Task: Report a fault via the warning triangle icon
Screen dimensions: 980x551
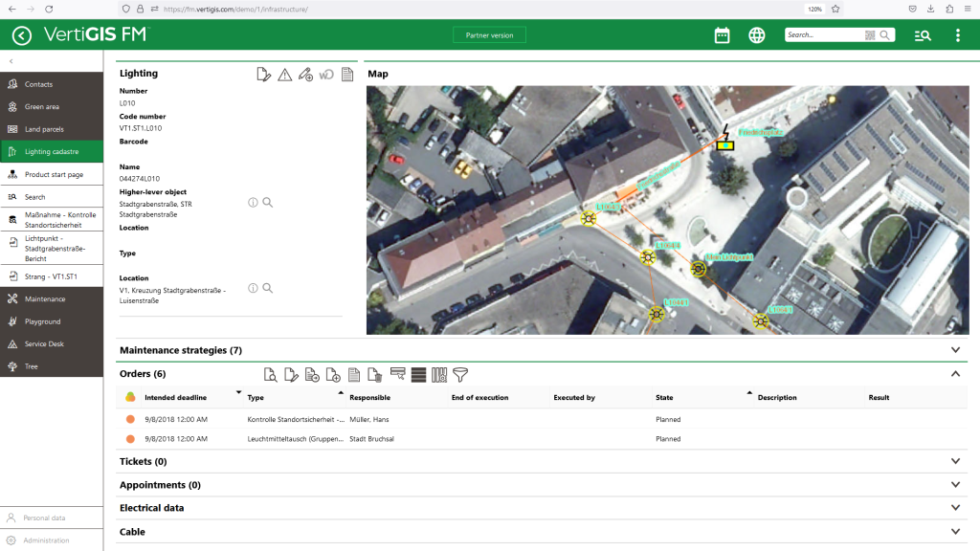Action: [284, 74]
